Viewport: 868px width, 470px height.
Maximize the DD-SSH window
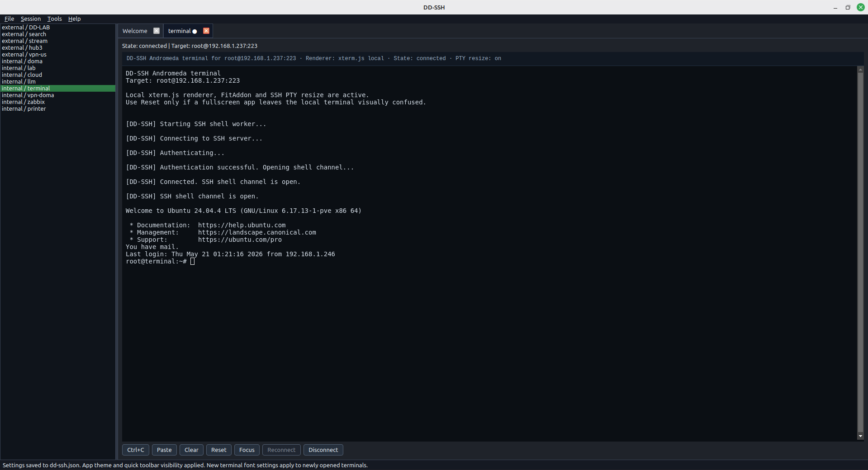(848, 7)
